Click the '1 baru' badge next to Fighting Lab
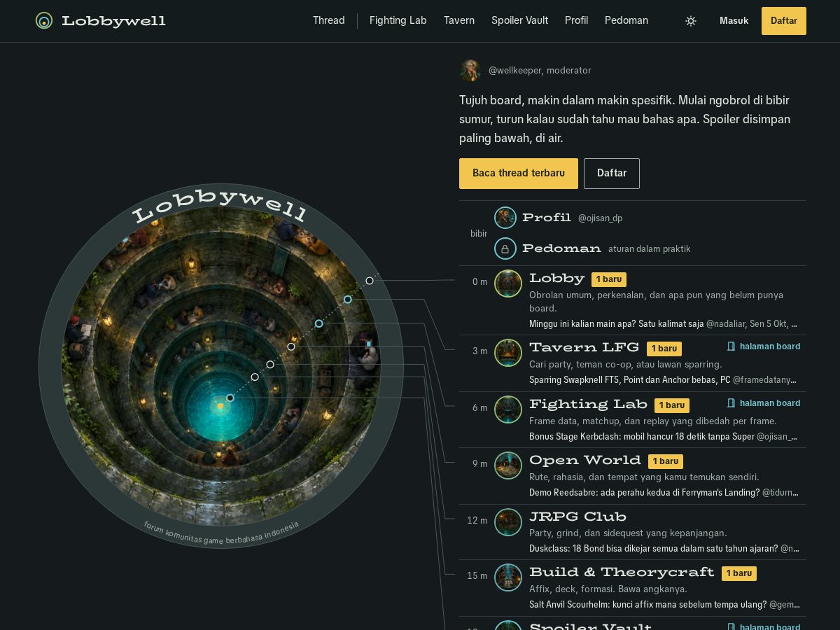The image size is (840, 630). (672, 405)
